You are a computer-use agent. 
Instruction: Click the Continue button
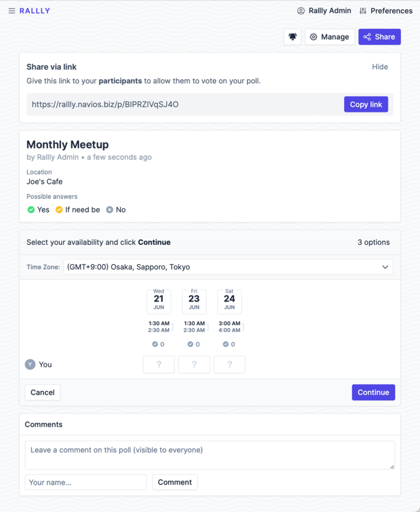click(x=373, y=392)
